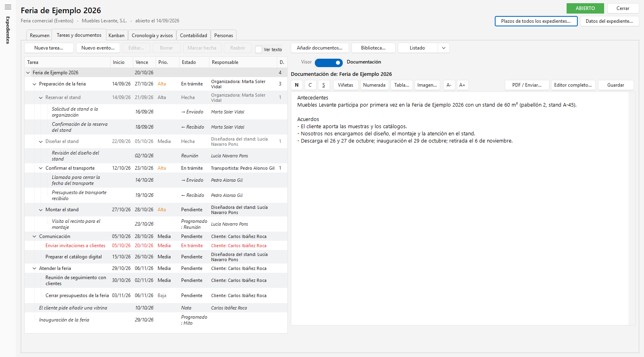This screenshot has height=357, width=644.
Task: Increase font size with A+ button
Action: click(462, 85)
